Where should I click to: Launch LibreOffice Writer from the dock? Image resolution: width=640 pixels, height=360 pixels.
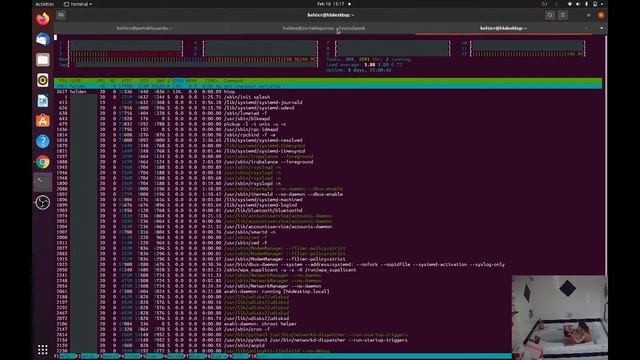[x=42, y=100]
